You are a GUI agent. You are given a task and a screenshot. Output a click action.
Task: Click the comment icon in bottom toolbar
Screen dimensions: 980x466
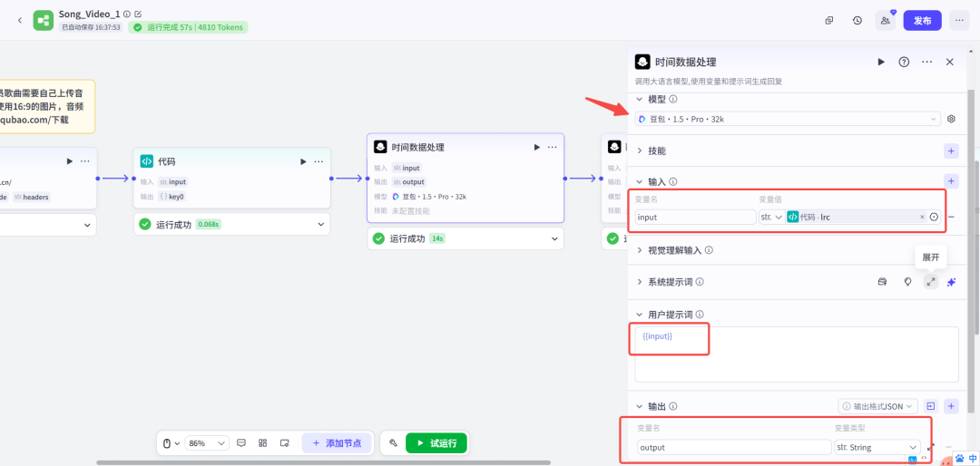(x=241, y=443)
